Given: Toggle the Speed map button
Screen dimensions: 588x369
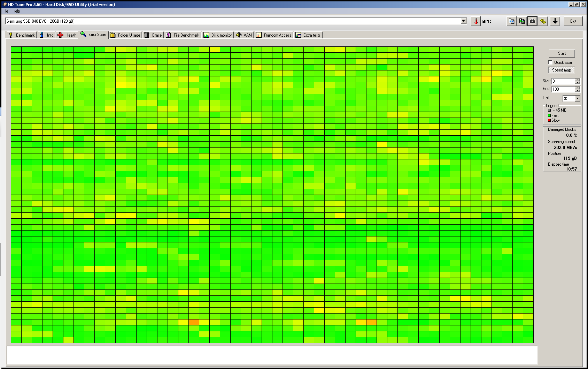Looking at the screenshot, I should click(x=562, y=70).
